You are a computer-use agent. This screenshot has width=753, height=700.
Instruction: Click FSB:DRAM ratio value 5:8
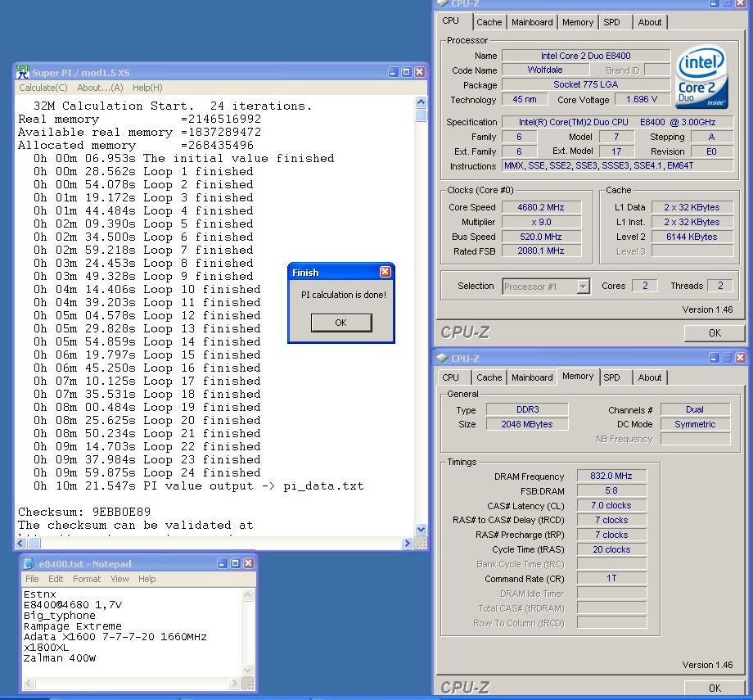611,490
